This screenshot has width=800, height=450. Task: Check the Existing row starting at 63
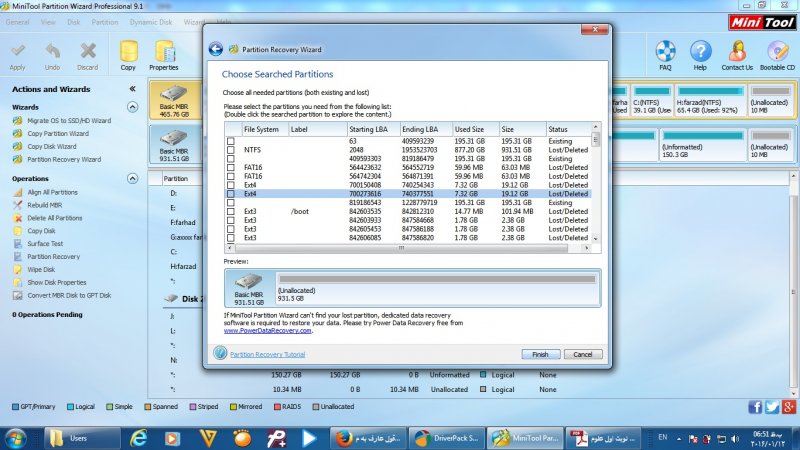coord(231,141)
